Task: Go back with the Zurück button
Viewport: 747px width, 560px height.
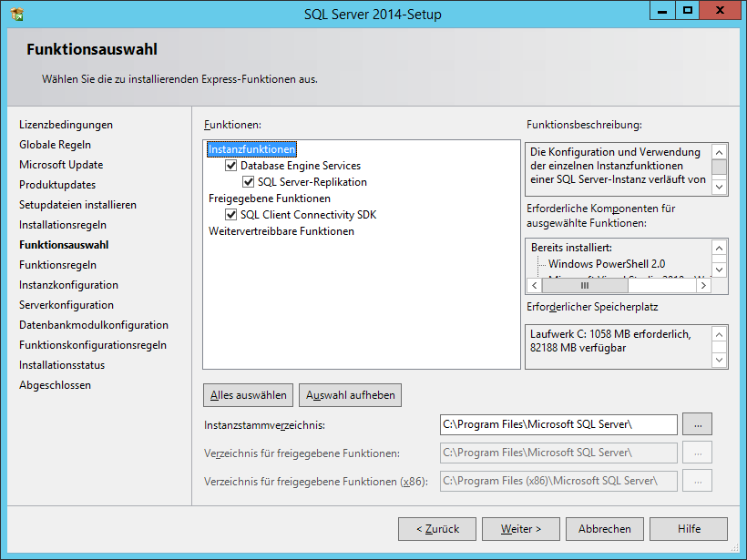Action: [x=437, y=529]
